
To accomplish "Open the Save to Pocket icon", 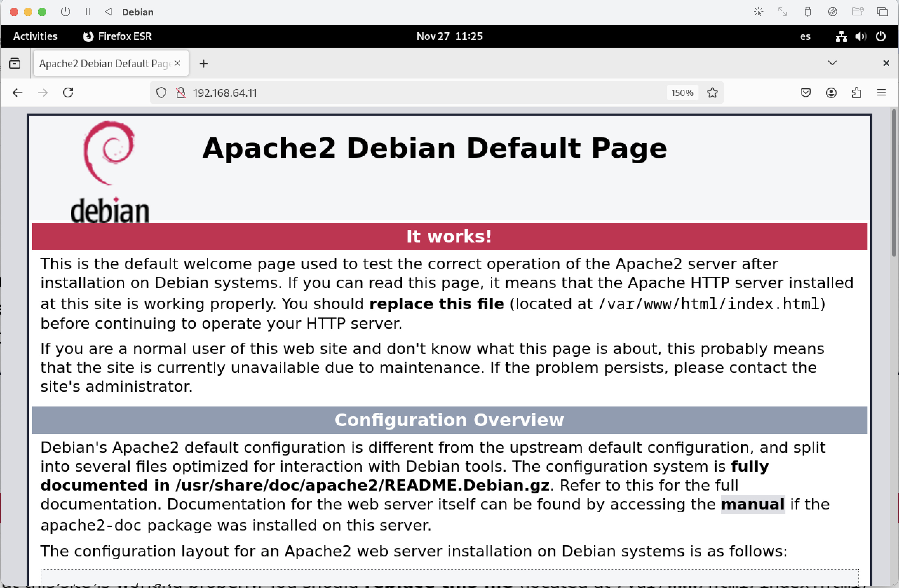I will (806, 93).
